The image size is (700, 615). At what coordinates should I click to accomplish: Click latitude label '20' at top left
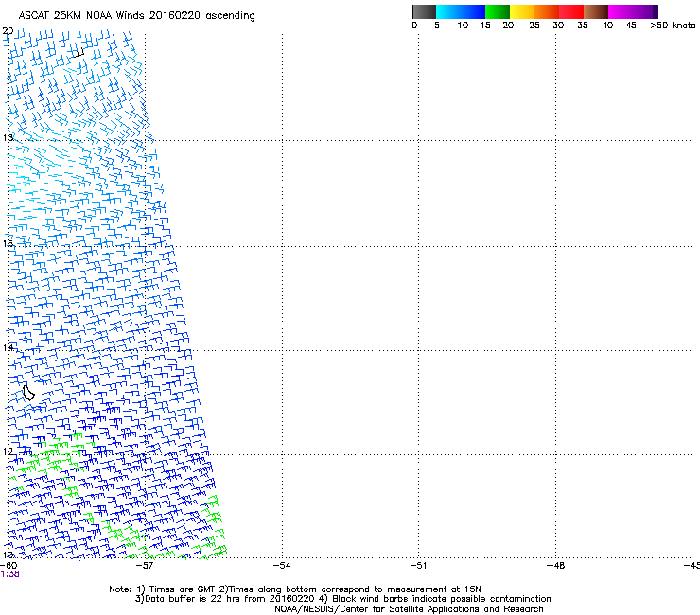click(8, 31)
